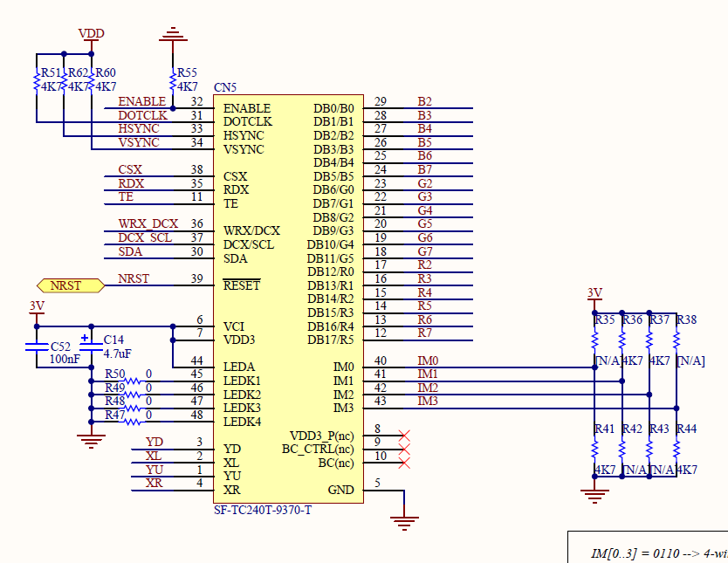The image size is (728, 563).
Task: Select the R49 resistor zigzag symbol
Action: [x=133, y=395]
